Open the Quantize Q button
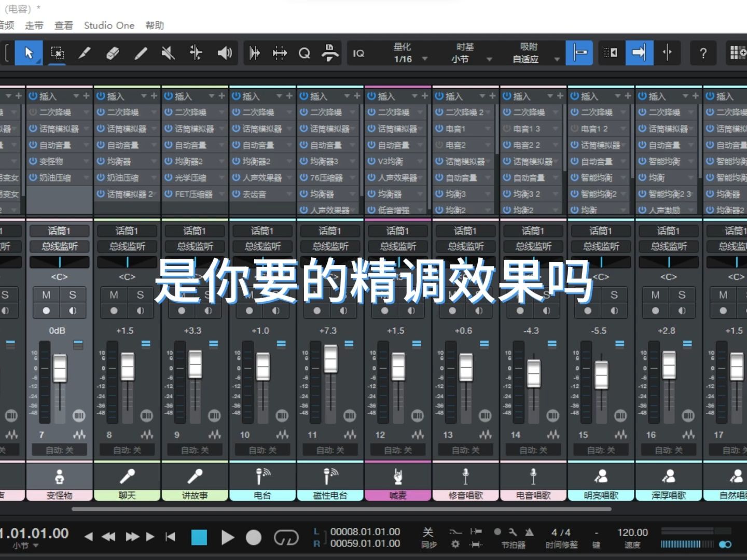Viewport: 747px width, 560px height. click(305, 53)
